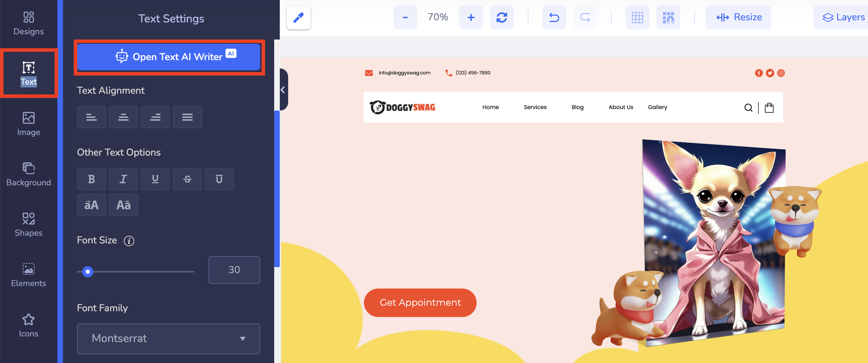Viewport: 868px width, 363px height.
Task: Open the Background panel
Action: coord(29,173)
